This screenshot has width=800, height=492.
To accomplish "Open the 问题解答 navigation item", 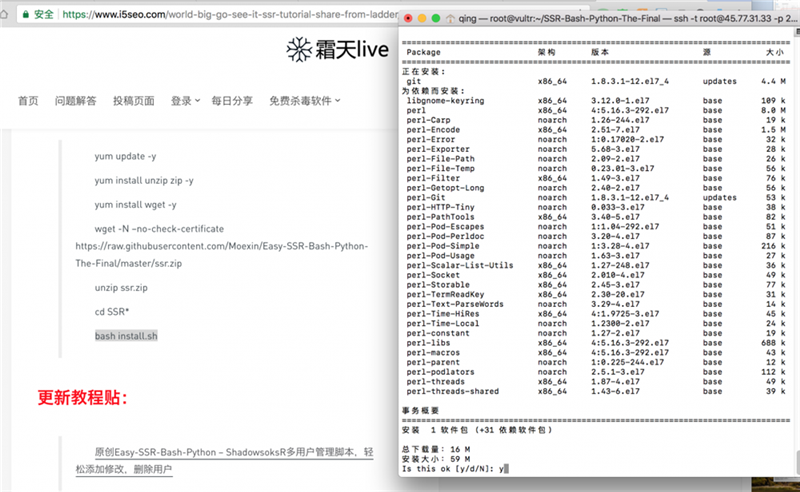I will (x=76, y=101).
